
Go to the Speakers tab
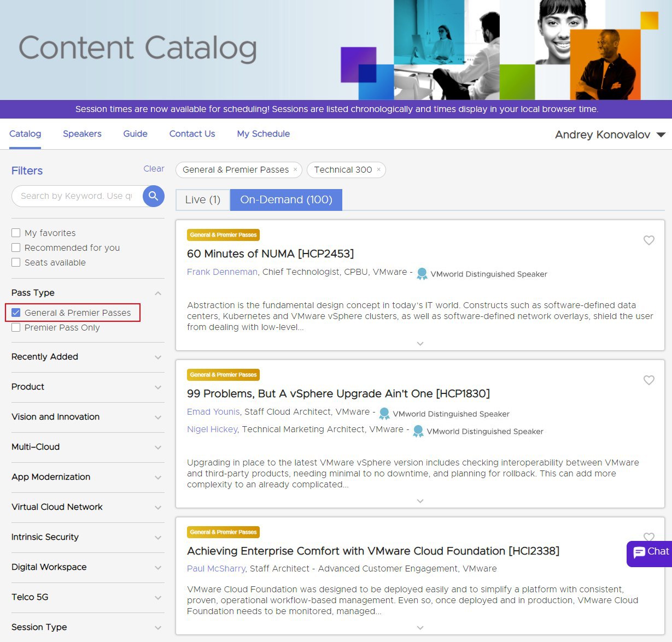(82, 134)
